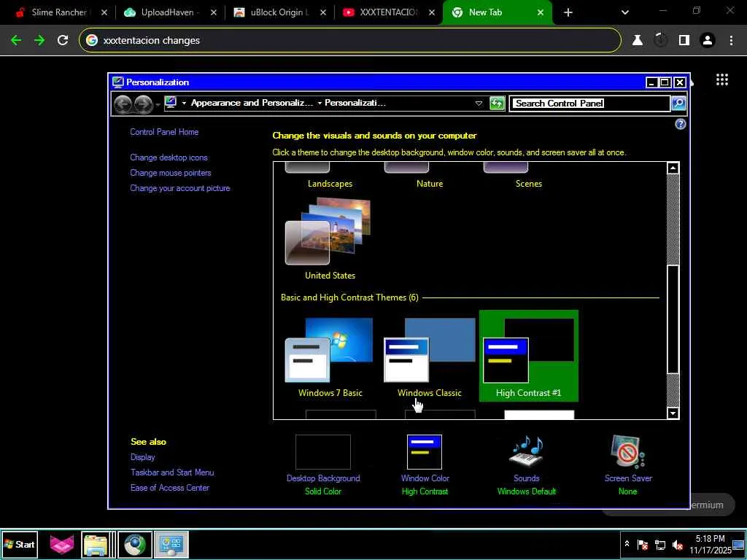Open the browser profile icon
The height and width of the screenshot is (560, 747).
(708, 41)
